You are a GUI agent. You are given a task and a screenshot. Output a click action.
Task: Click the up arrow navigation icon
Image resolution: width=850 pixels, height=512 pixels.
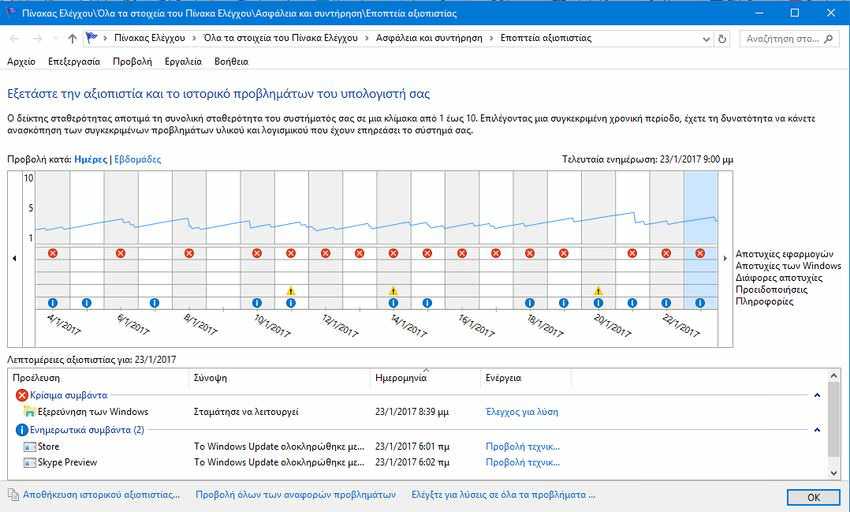coord(72,38)
